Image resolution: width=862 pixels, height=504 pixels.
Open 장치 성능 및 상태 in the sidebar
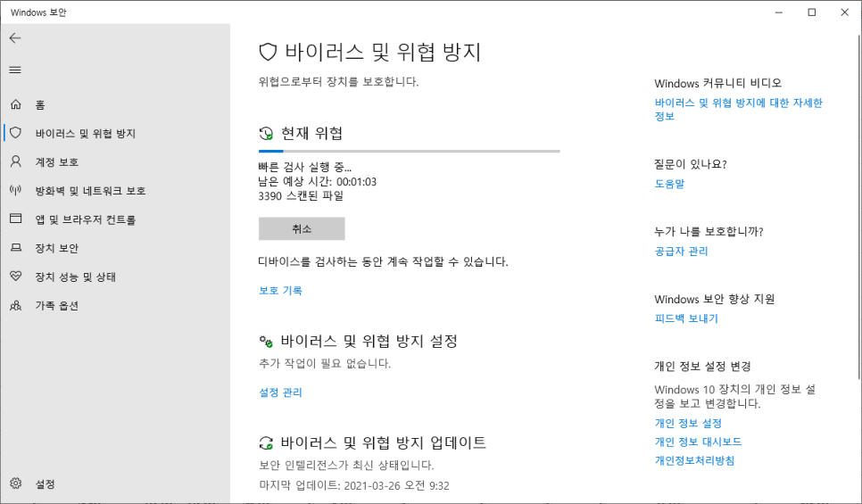pyautogui.click(x=75, y=277)
